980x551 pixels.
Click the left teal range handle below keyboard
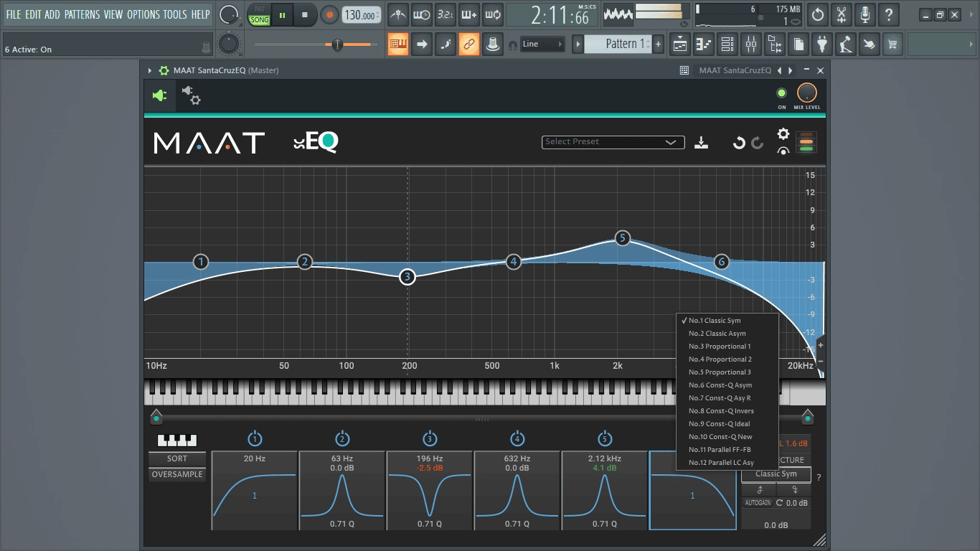tap(156, 418)
